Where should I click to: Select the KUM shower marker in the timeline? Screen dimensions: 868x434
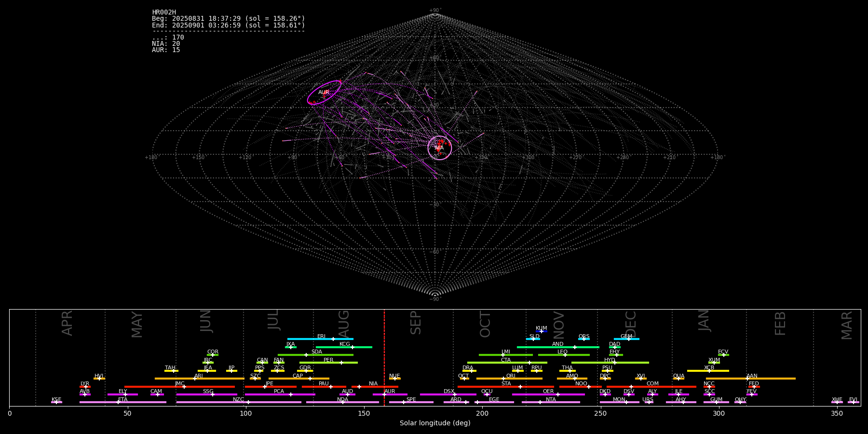click(x=542, y=331)
